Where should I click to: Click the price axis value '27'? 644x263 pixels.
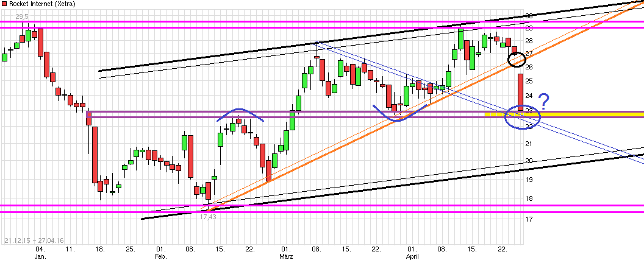pyautogui.click(x=529, y=54)
